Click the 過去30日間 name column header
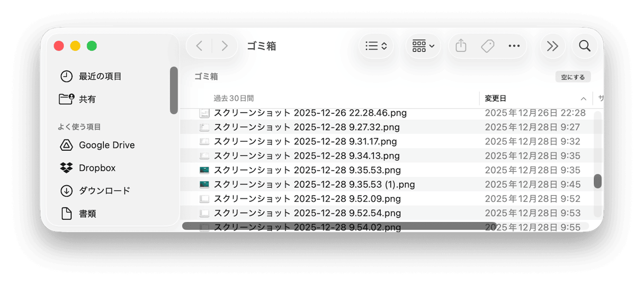This screenshot has width=644, height=285. (234, 98)
